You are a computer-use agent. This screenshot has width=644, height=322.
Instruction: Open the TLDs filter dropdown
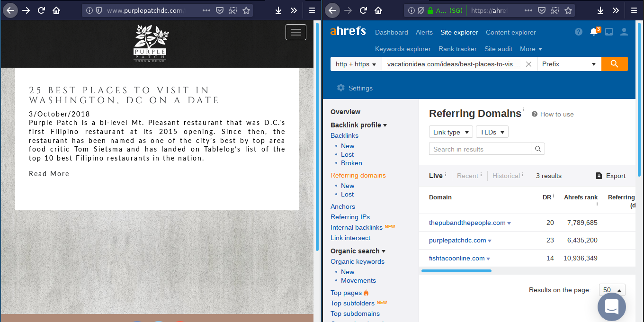492,132
